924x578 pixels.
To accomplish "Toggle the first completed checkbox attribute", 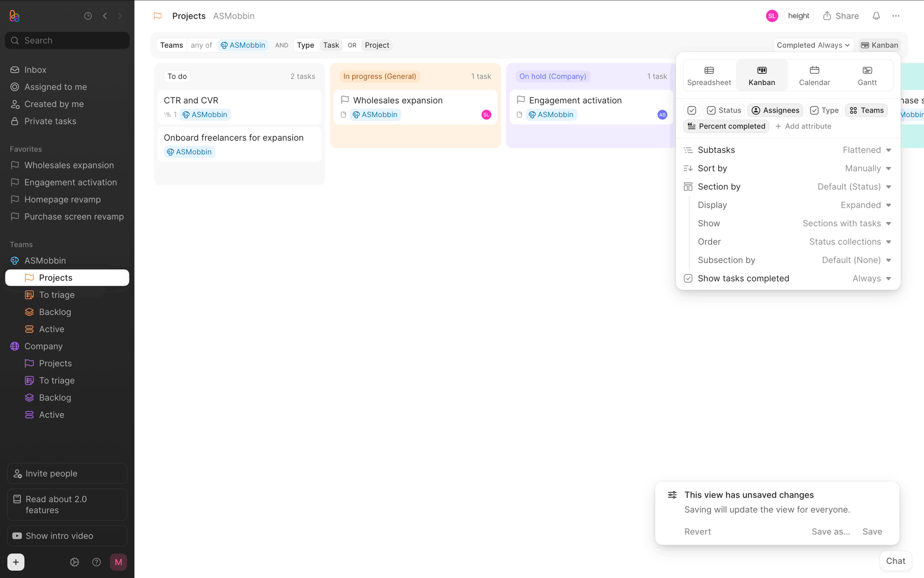I will pos(692,110).
